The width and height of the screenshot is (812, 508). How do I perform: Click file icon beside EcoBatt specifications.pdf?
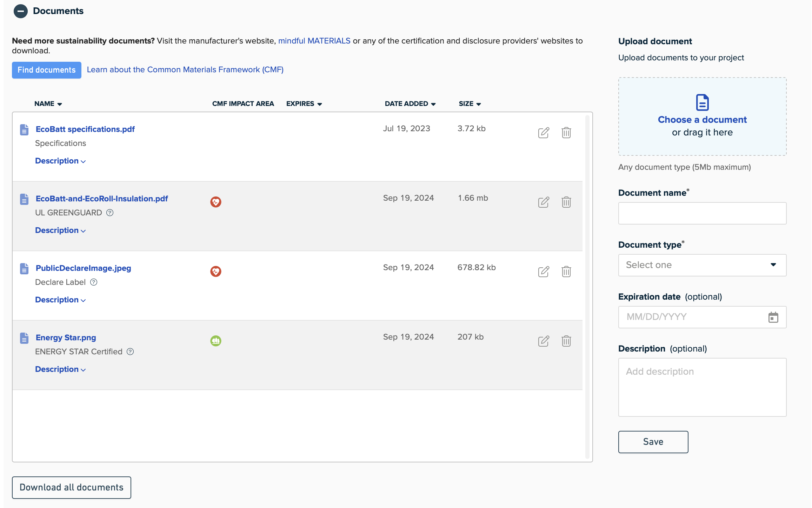[24, 130]
